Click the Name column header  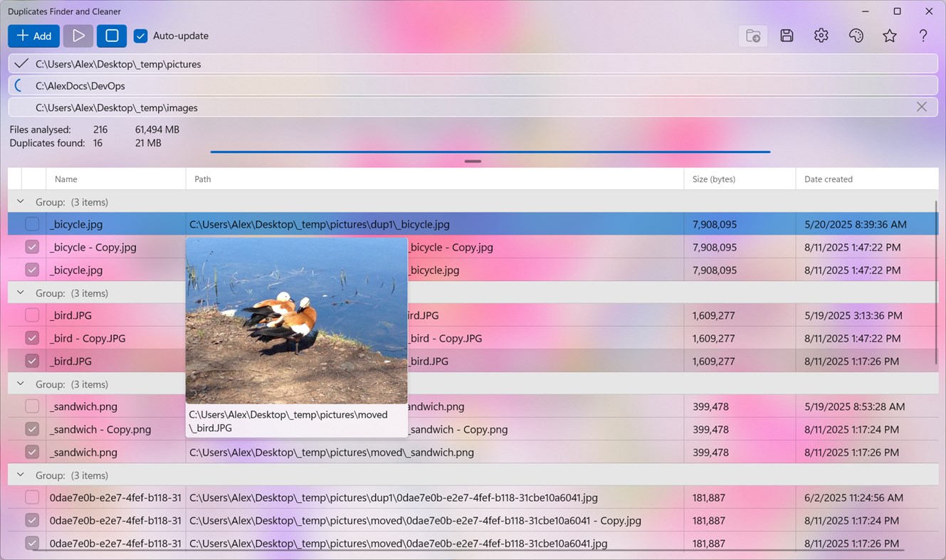coord(65,179)
